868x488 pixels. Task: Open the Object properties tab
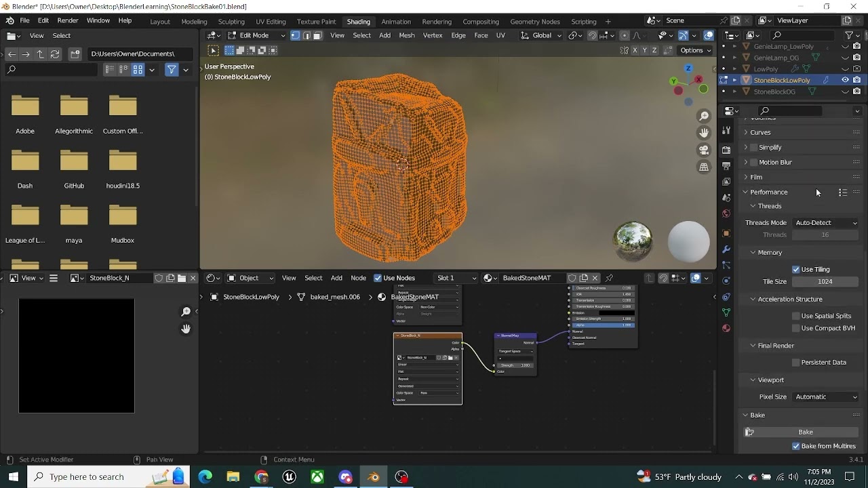(726, 233)
